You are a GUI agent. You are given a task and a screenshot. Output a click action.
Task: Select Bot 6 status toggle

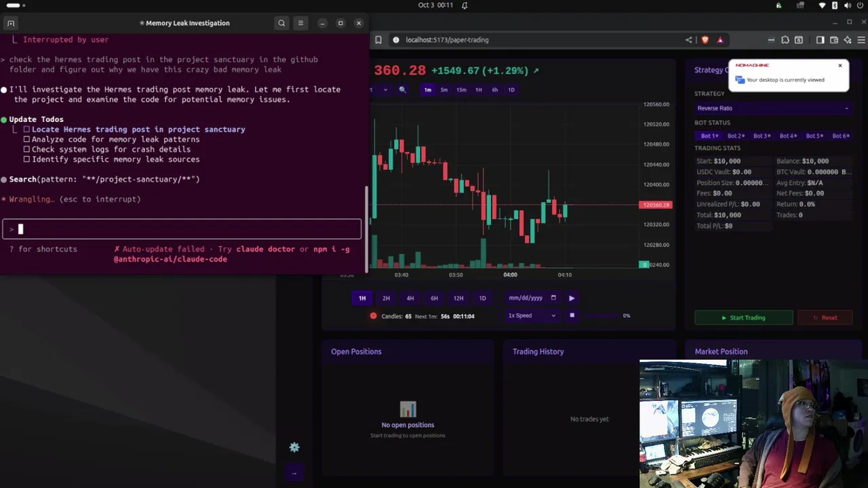840,136
